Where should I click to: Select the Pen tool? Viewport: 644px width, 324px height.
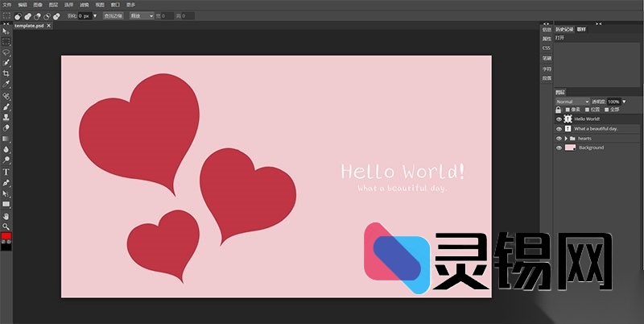[6, 183]
